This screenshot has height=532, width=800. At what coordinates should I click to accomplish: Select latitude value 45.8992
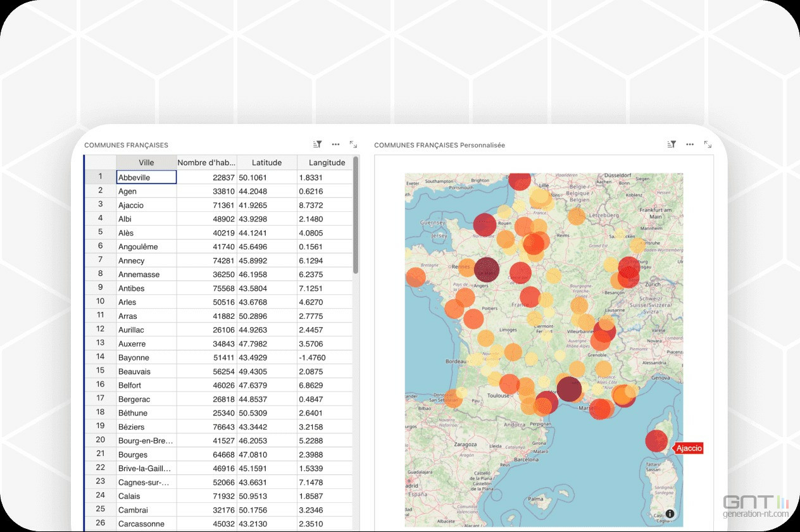266,261
